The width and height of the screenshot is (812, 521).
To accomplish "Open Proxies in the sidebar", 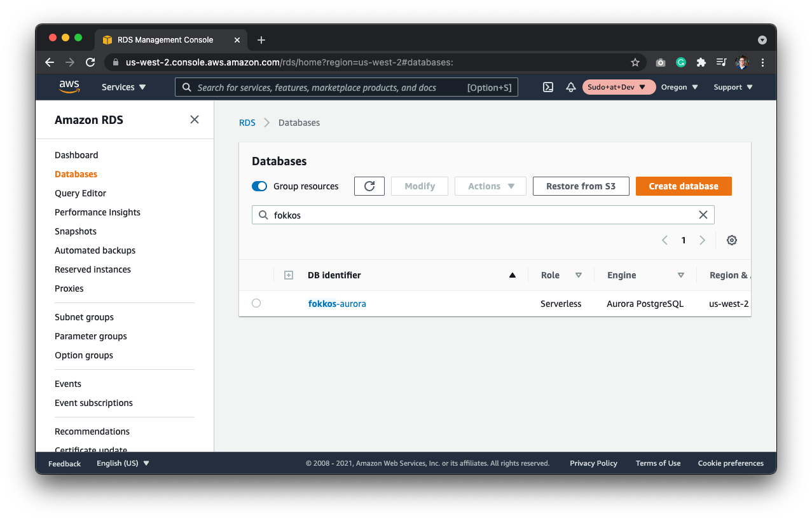I will coord(69,288).
